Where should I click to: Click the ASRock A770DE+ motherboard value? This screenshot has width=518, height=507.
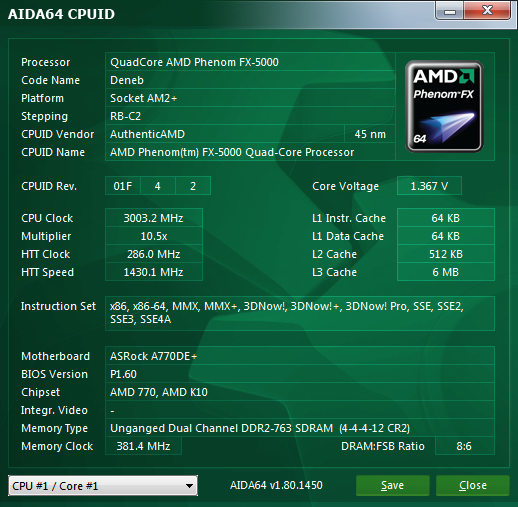click(x=154, y=356)
